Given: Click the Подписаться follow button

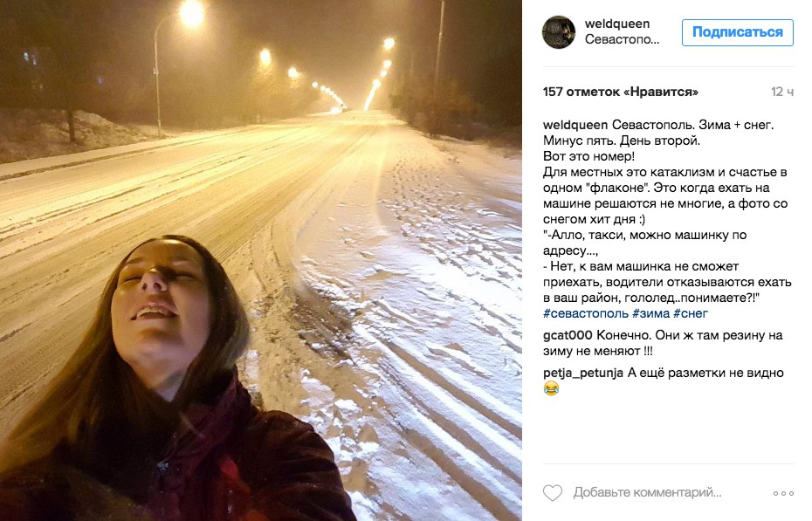Looking at the screenshot, I should pyautogui.click(x=738, y=32).
